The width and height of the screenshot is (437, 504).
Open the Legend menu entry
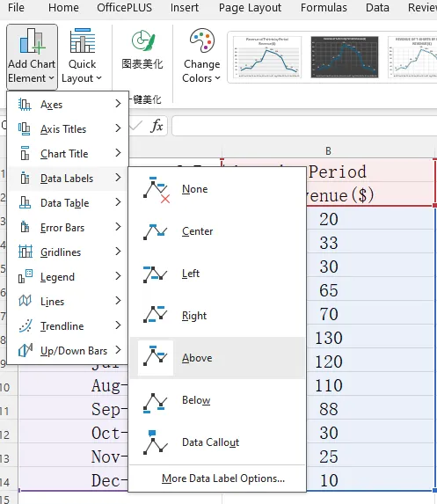click(68, 277)
